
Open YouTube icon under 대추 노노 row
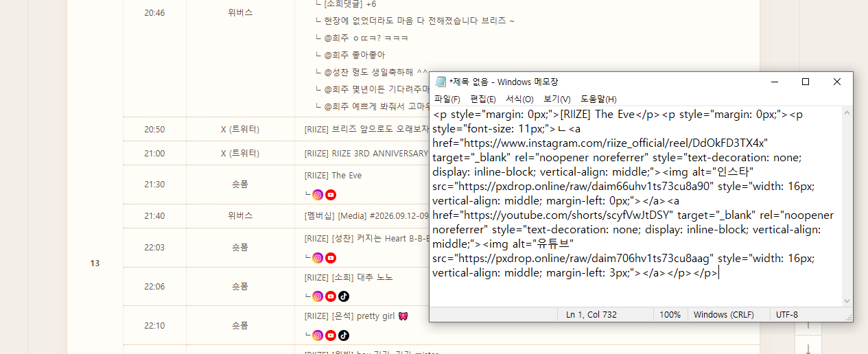(x=331, y=296)
